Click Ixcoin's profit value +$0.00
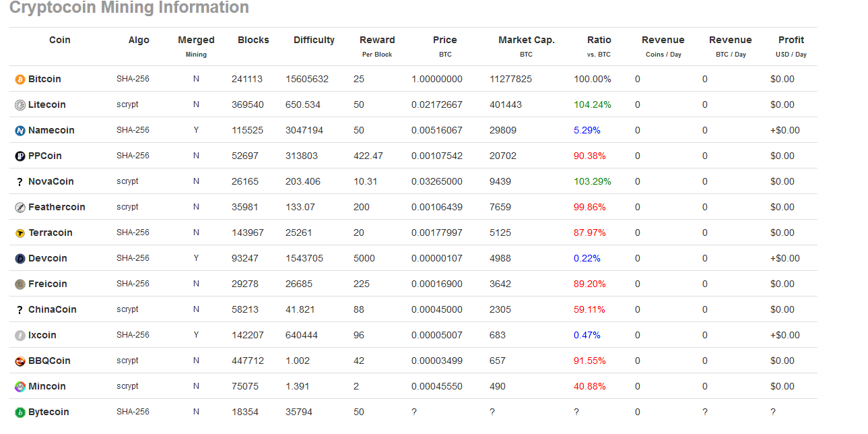The width and height of the screenshot is (868, 434). 785,335
